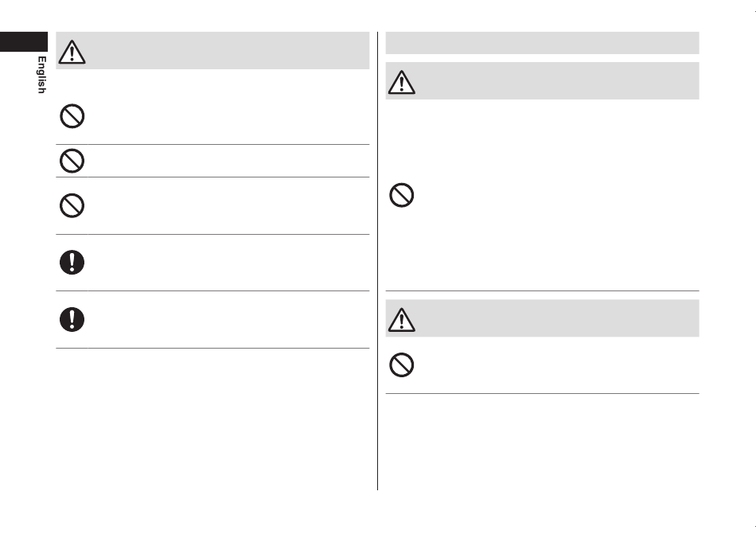Click the second black exclamation mandatory icon

(72, 319)
